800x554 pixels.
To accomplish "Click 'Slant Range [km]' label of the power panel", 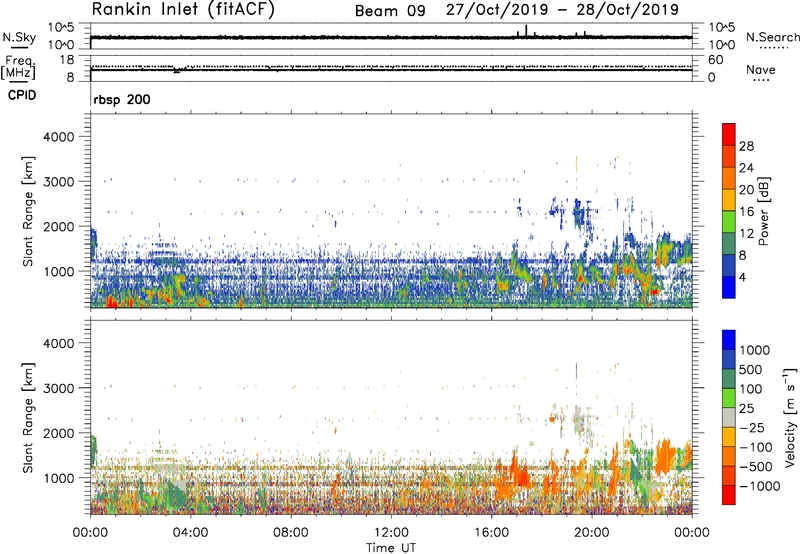I will tap(29, 211).
